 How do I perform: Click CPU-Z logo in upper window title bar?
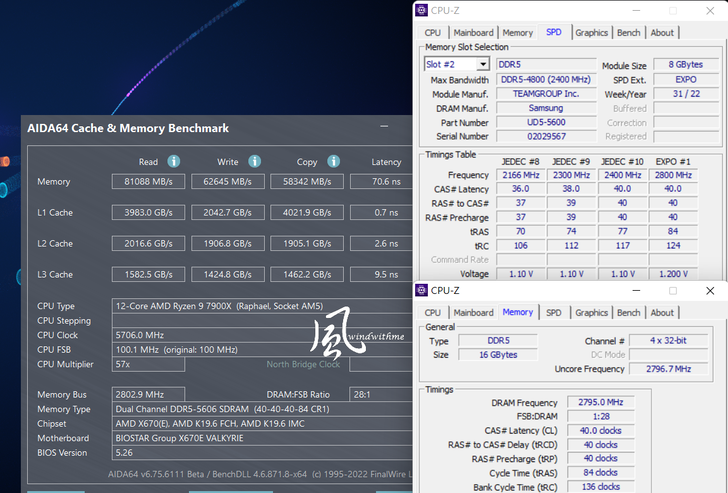[423, 11]
